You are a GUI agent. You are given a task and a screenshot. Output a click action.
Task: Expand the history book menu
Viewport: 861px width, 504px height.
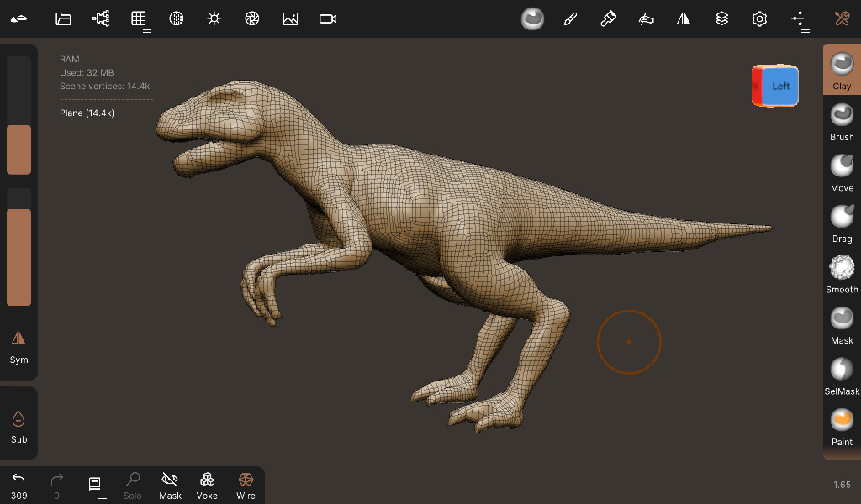(96, 486)
